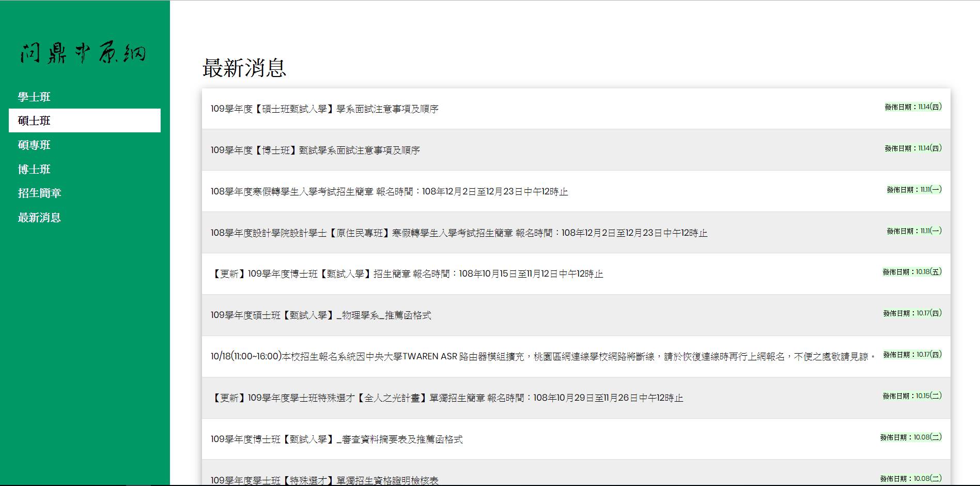Open the TWAREN ASR network outage notice

click(542, 357)
